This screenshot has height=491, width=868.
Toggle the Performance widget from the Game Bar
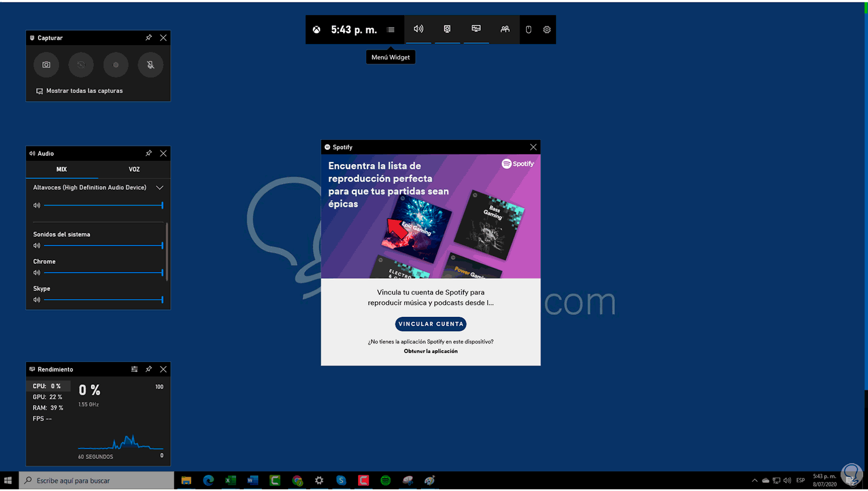tap(476, 29)
